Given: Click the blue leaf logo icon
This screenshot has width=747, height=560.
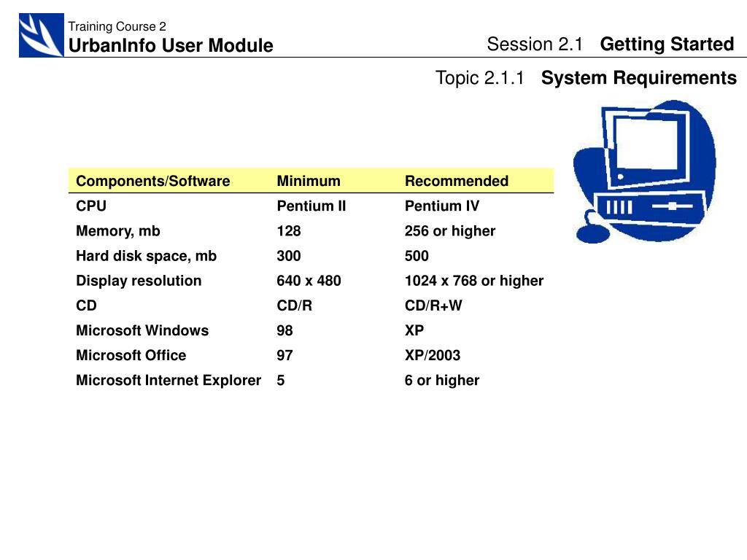Looking at the screenshot, I should 42,35.
